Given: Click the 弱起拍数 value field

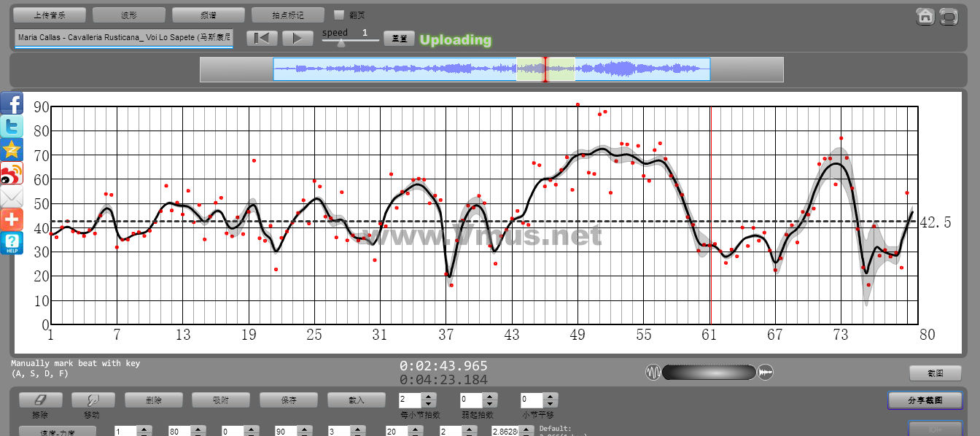Looking at the screenshot, I should point(472,400).
